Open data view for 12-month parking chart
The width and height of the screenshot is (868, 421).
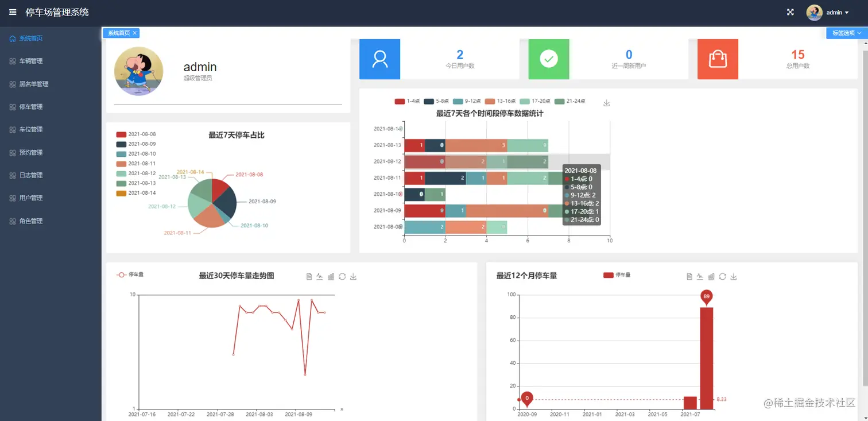click(x=689, y=276)
